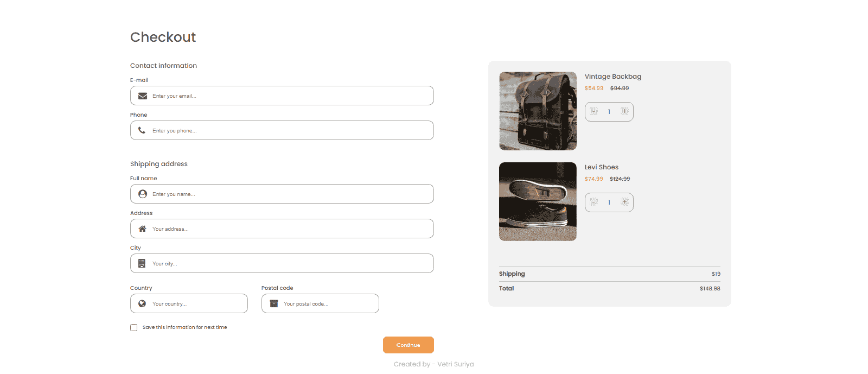868x374 pixels.
Task: Click the Levi Shoes product title
Action: coord(601,167)
